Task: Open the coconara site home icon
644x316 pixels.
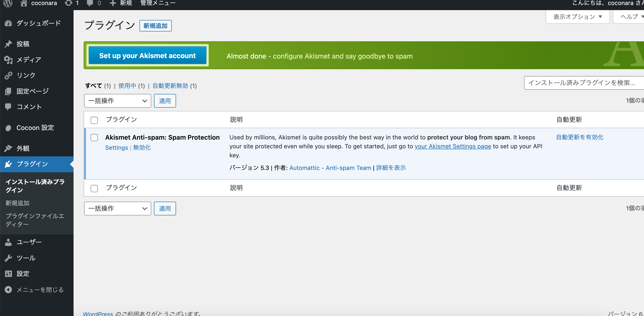Action: (x=24, y=3)
